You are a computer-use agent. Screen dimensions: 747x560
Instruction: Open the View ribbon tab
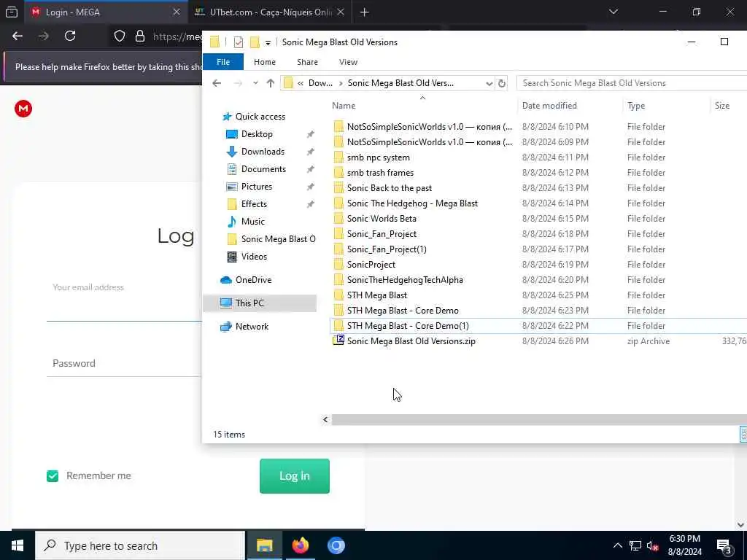pos(348,62)
